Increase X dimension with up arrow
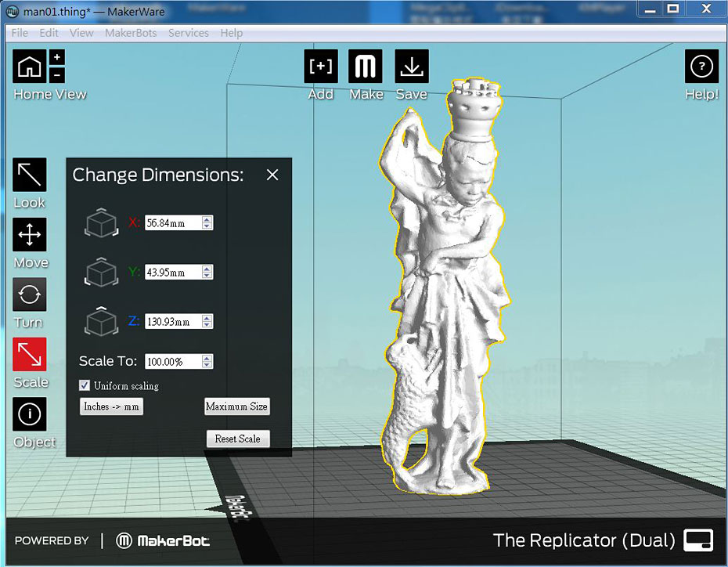Image resolution: width=728 pixels, height=567 pixels. click(207, 219)
